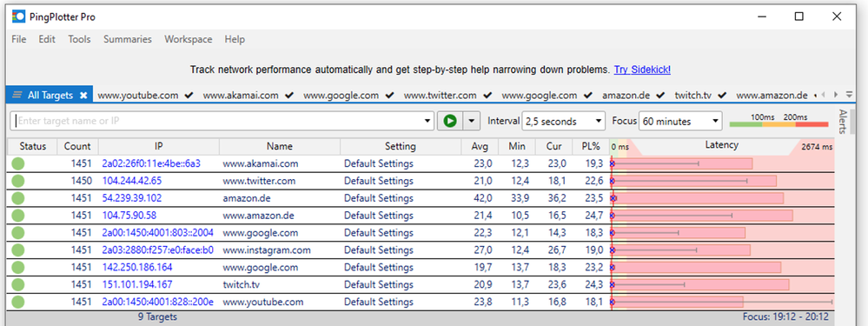The image size is (868, 326).
Task: Click checkmark icon on www.twitter.com tab
Action: pos(487,96)
